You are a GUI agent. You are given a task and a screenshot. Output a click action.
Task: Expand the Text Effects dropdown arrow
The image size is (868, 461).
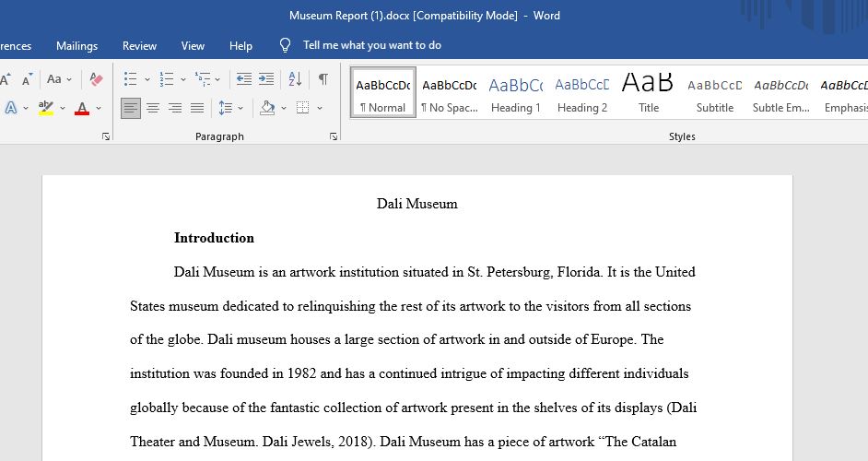(x=26, y=108)
